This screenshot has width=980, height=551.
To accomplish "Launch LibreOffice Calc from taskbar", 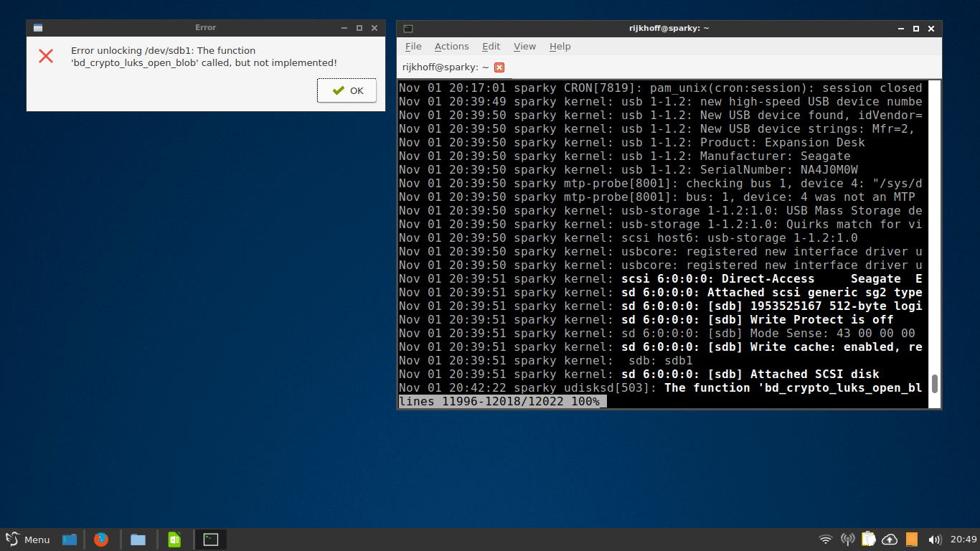I will (174, 540).
